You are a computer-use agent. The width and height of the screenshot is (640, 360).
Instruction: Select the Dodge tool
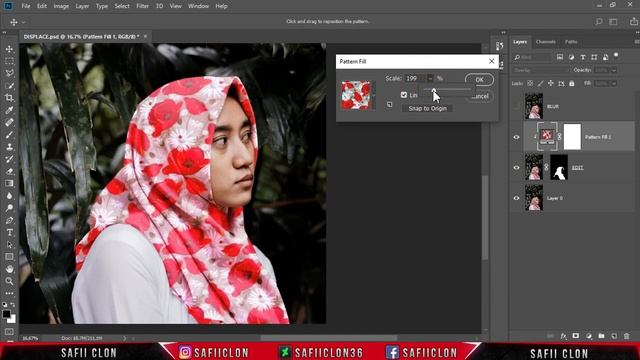tap(9, 208)
